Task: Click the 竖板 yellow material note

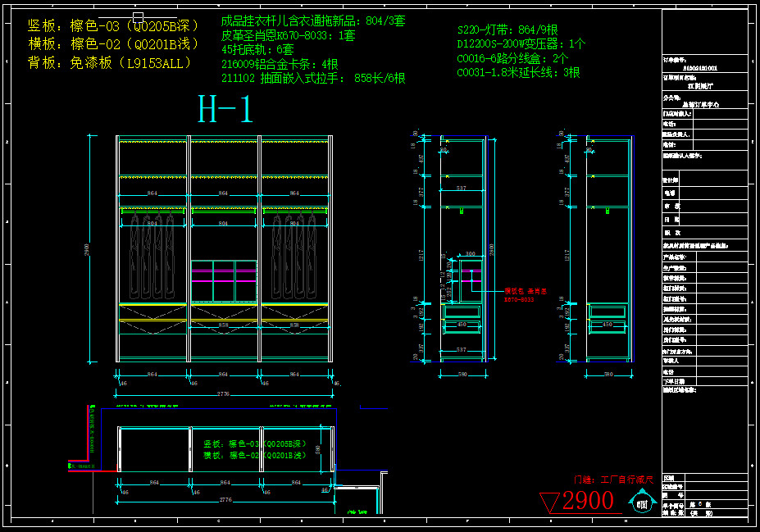Action: (114, 25)
